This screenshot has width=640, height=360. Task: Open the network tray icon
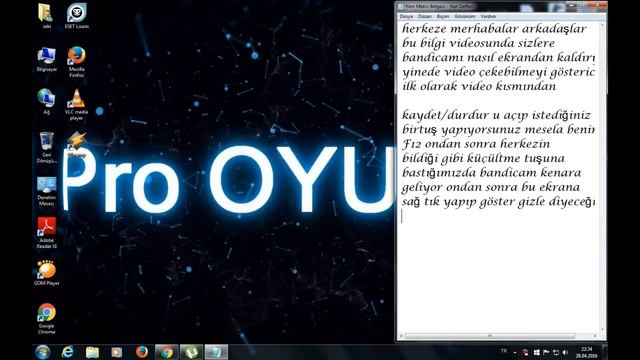[556, 352]
